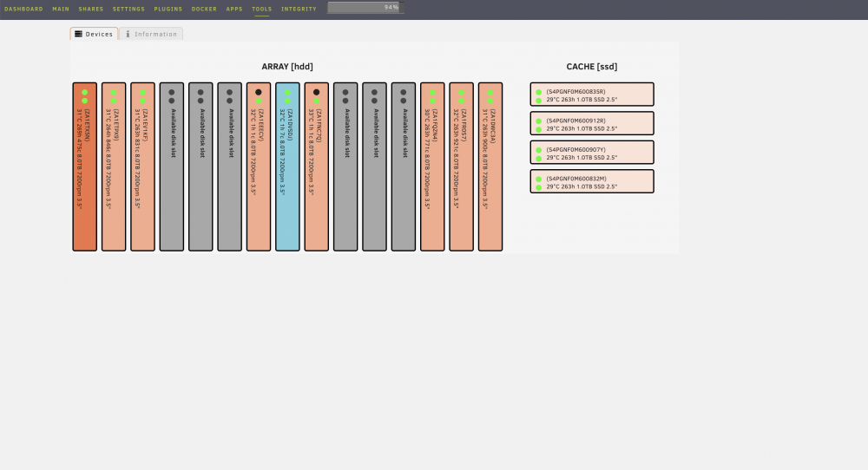This screenshot has width=868, height=470.
Task: Click upper green LED on ZA1EV1KF drive
Action: [143, 92]
